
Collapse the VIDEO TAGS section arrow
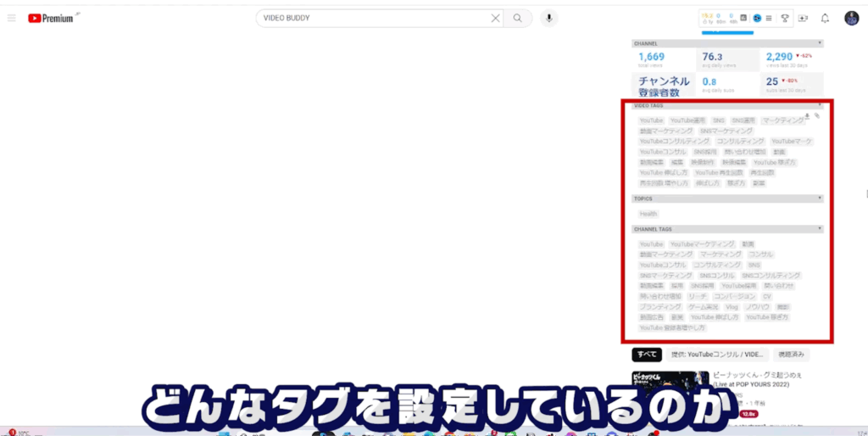(819, 105)
